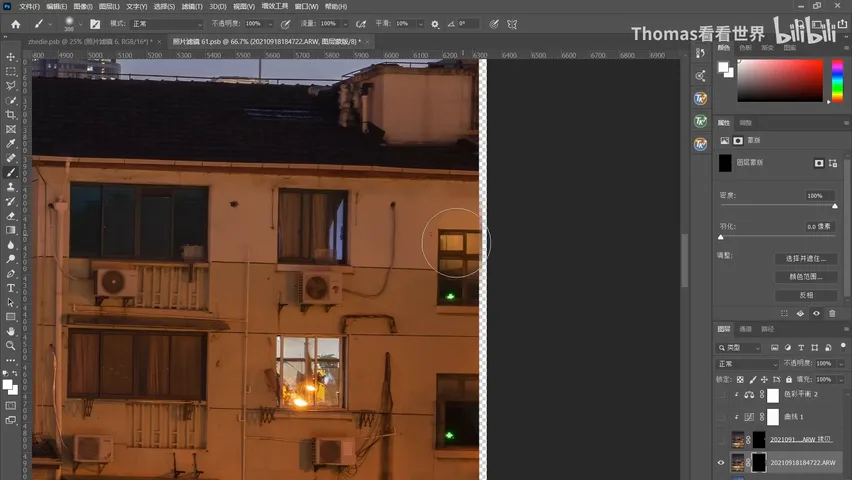This screenshot has width=852, height=480.
Task: Select the Clone Stamp tool
Action: [x=11, y=186]
